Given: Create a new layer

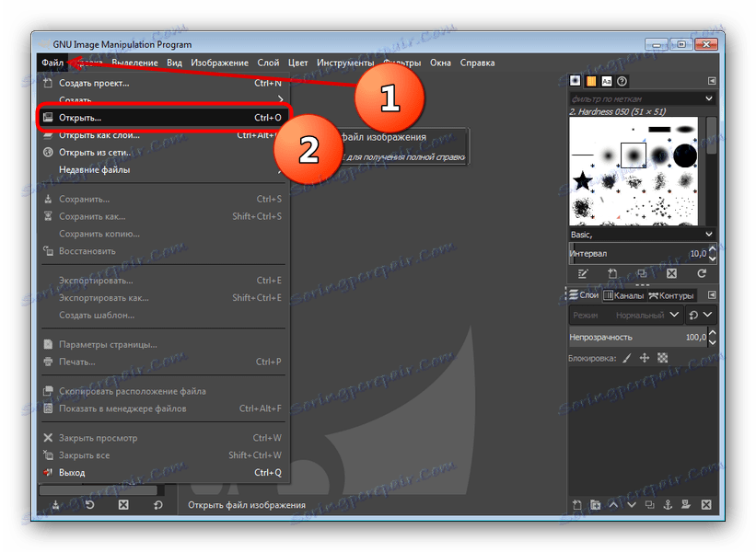Looking at the screenshot, I should (x=577, y=505).
